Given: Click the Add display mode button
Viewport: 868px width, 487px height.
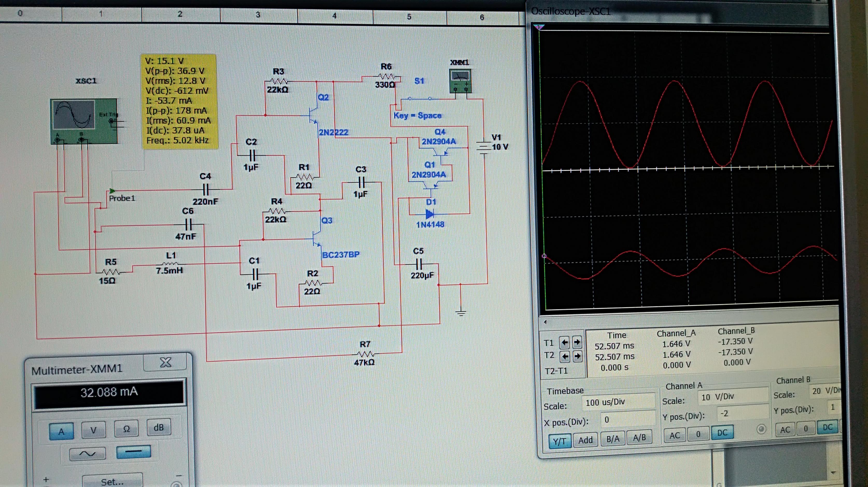Looking at the screenshot, I should 585,440.
